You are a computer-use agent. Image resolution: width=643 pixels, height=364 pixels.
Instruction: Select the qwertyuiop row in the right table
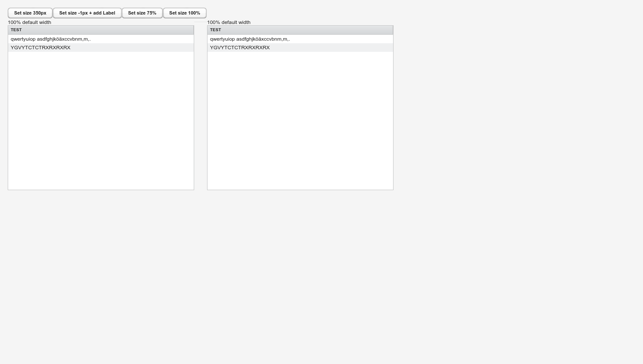(300, 39)
